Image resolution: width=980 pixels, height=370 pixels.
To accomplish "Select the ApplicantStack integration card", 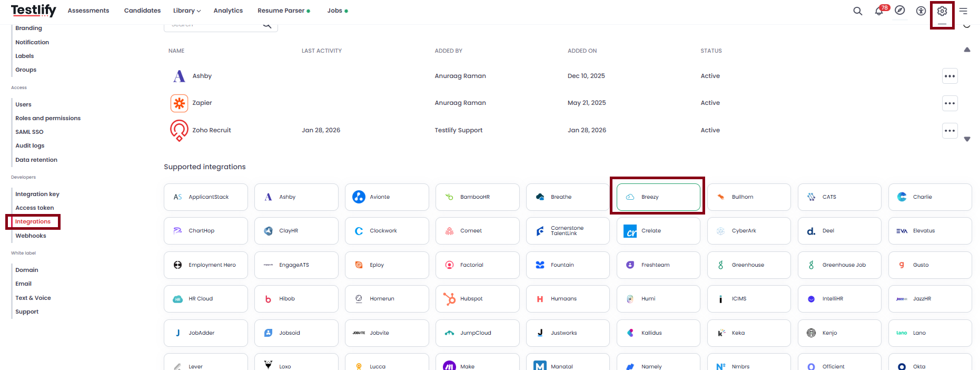I will coord(206,197).
